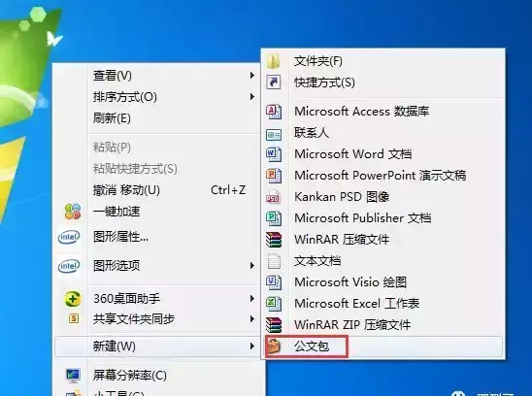This screenshot has height=396, width=532.
Task: Click the Intel icon beside 图形属性
Action: 69,237
